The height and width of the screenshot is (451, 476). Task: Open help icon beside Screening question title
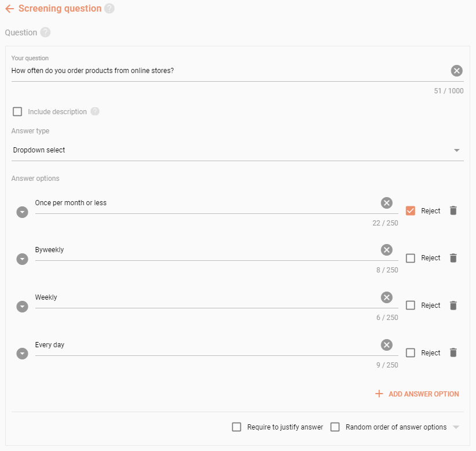tap(109, 9)
